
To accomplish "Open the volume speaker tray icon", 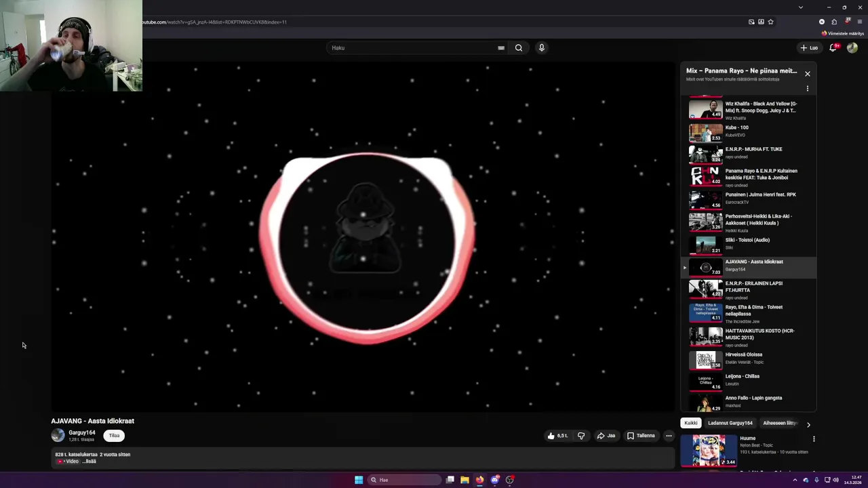I will (835, 480).
